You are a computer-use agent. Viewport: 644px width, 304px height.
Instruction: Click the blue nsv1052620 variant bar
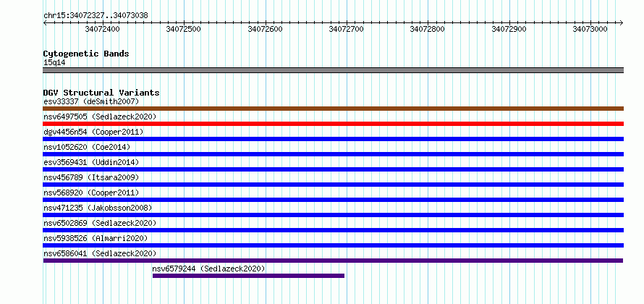(333, 154)
